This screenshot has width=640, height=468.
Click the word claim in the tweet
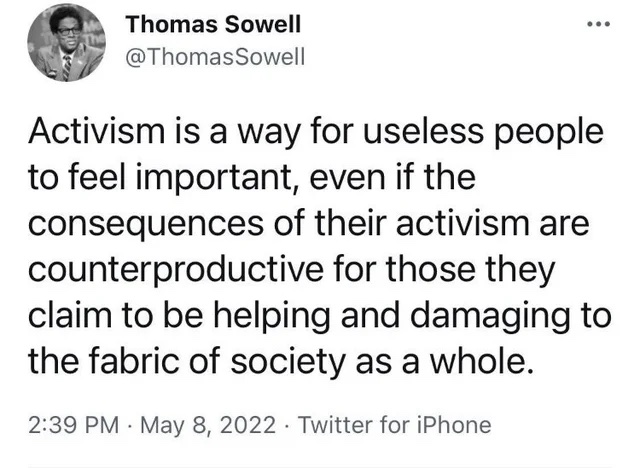pos(69,315)
